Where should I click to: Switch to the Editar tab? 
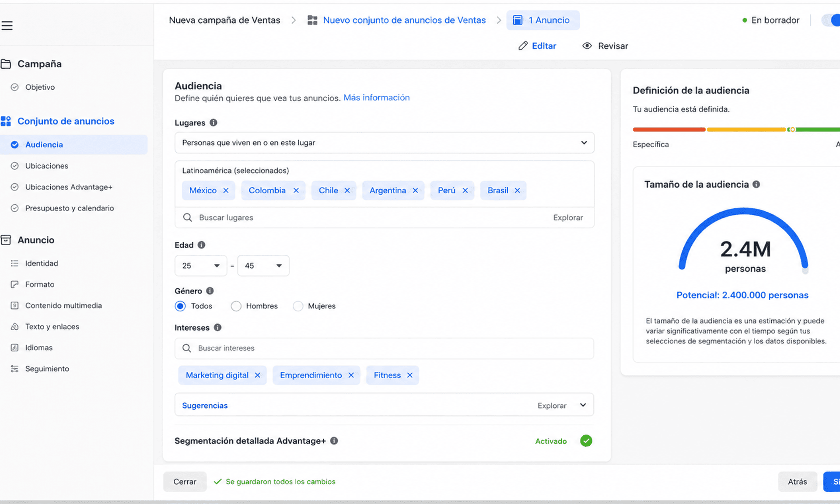point(537,46)
